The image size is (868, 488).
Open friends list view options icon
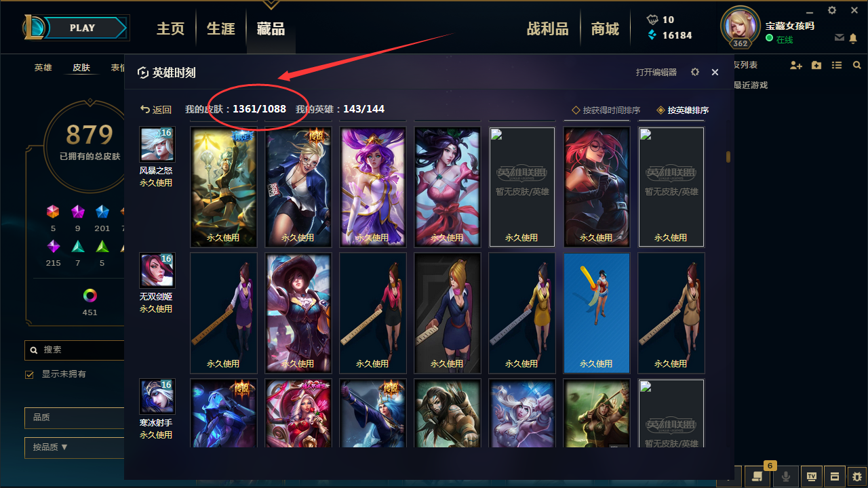coord(837,65)
